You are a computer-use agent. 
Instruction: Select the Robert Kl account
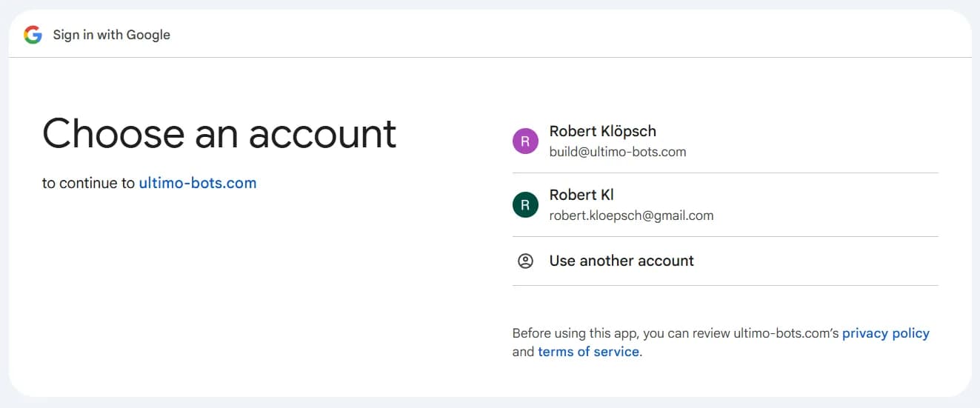(725, 205)
